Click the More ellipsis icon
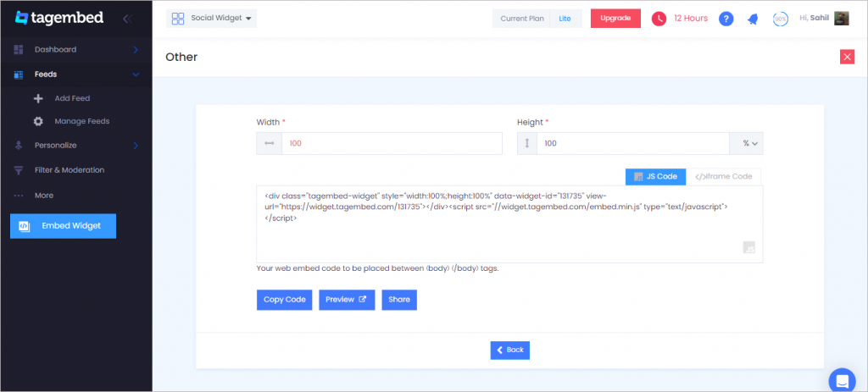The height and width of the screenshot is (392, 868). (19, 196)
